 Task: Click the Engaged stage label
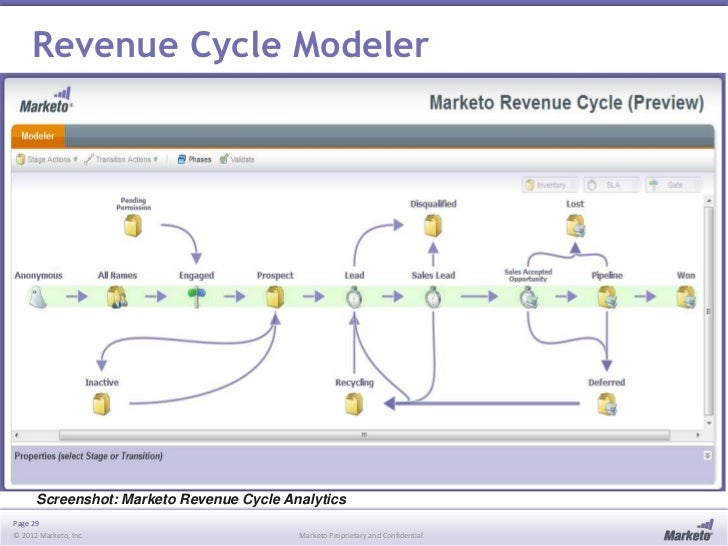tap(196, 275)
